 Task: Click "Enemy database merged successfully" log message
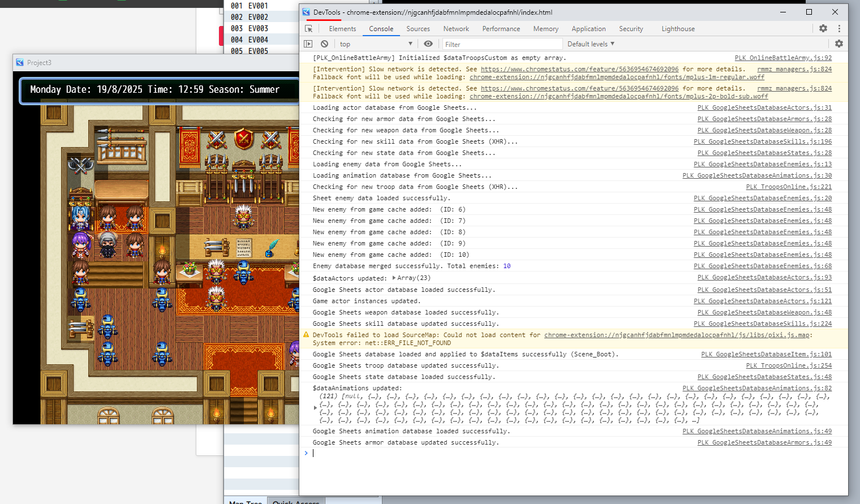411,266
